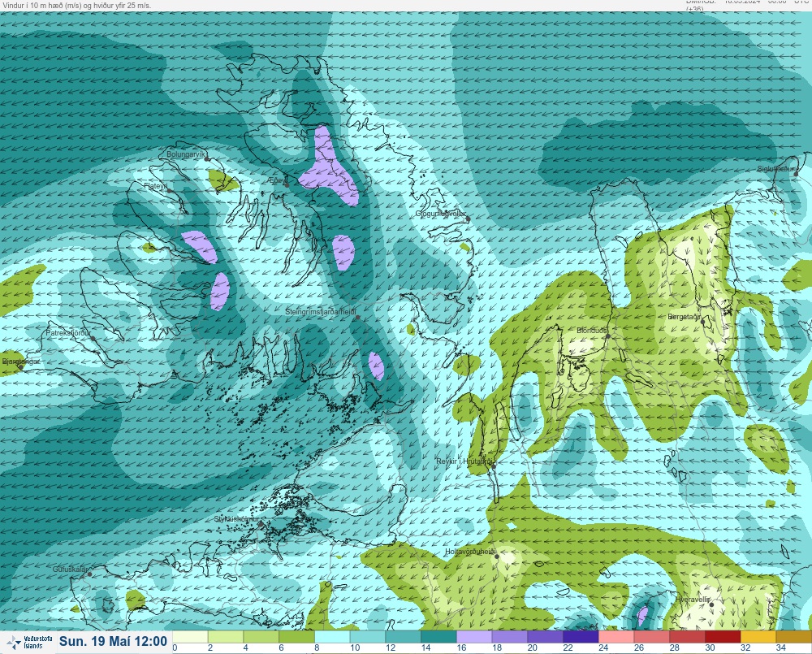This screenshot has width=812, height=654.
Task: Pick the green 4–6 m/s legend swatch
Action: (261, 636)
